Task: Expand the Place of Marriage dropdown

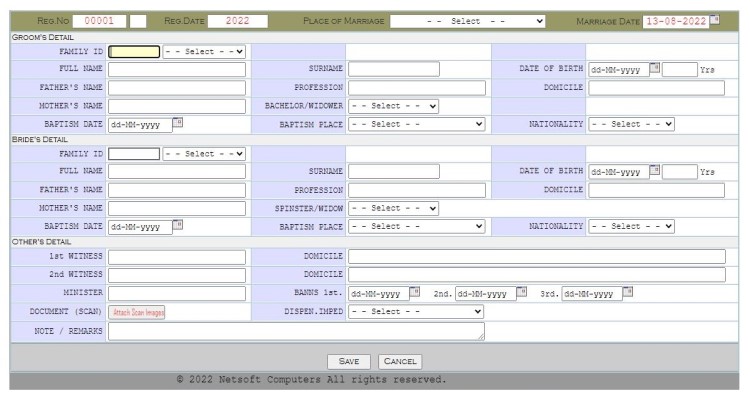Action: [468, 21]
